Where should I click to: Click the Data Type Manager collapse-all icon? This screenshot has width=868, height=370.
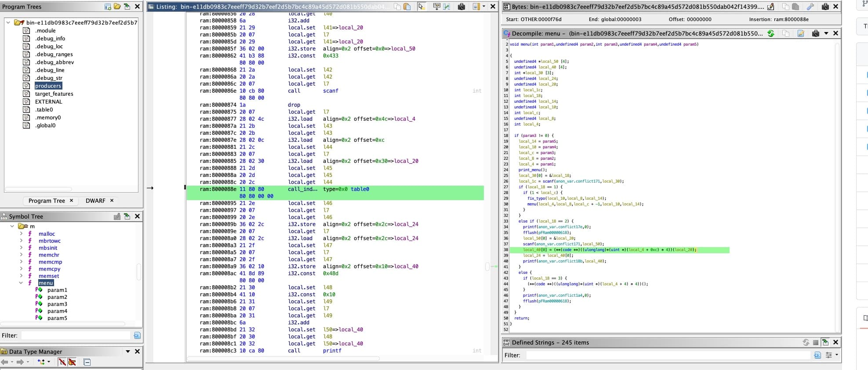[x=87, y=362]
